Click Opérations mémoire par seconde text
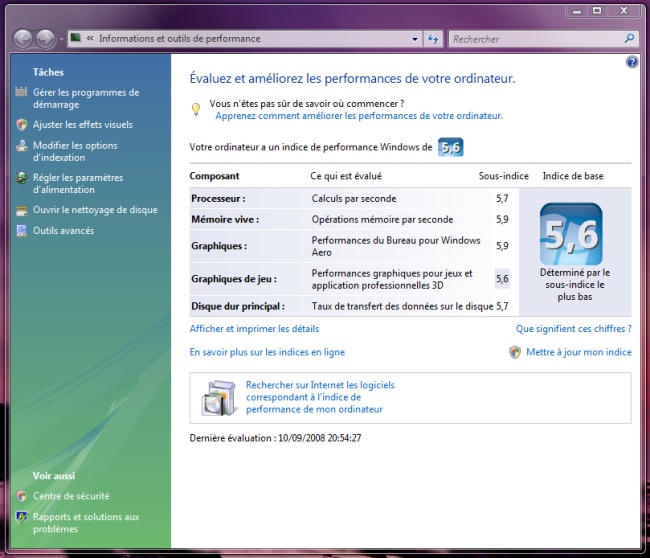The width and height of the screenshot is (650, 558). click(x=382, y=219)
